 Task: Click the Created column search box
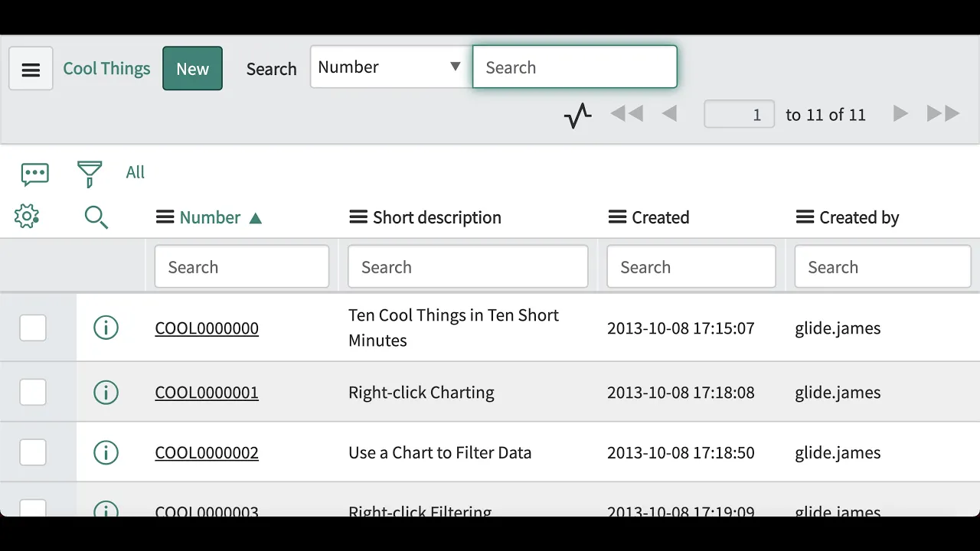pos(691,266)
